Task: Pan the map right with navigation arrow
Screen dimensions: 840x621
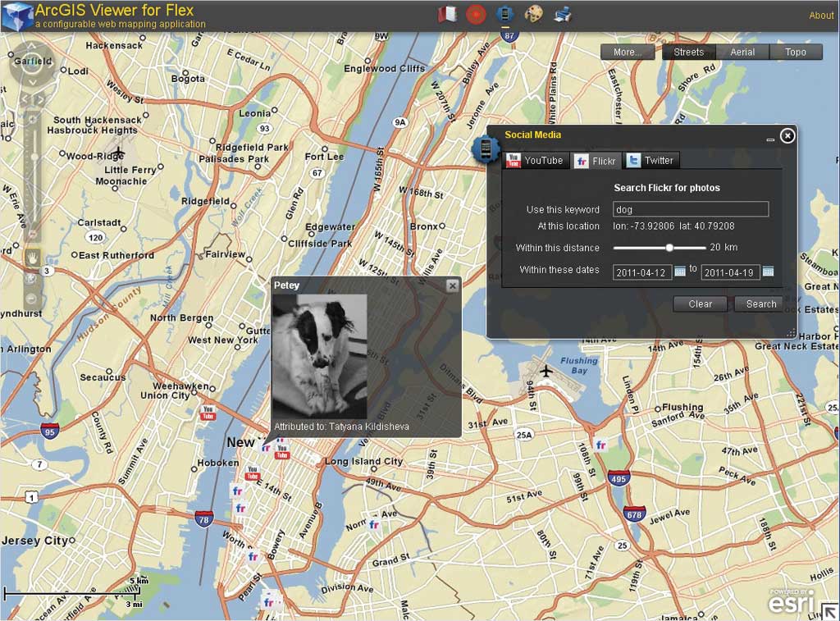Action: [x=50, y=64]
